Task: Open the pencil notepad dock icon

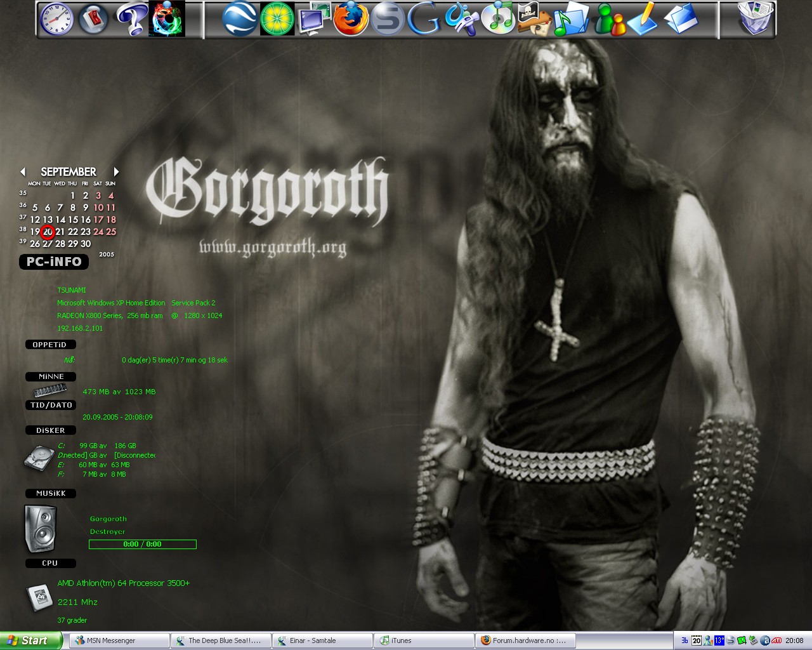Action: pos(644,19)
